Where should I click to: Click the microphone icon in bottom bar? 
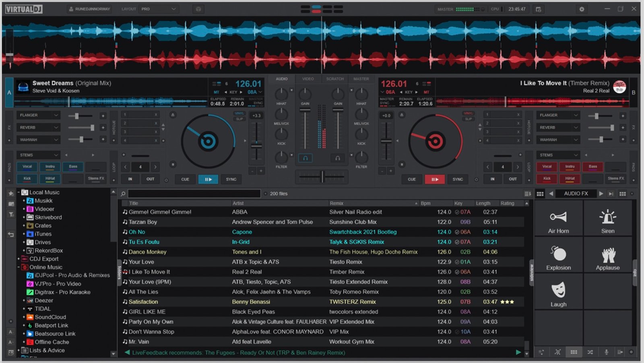click(606, 352)
